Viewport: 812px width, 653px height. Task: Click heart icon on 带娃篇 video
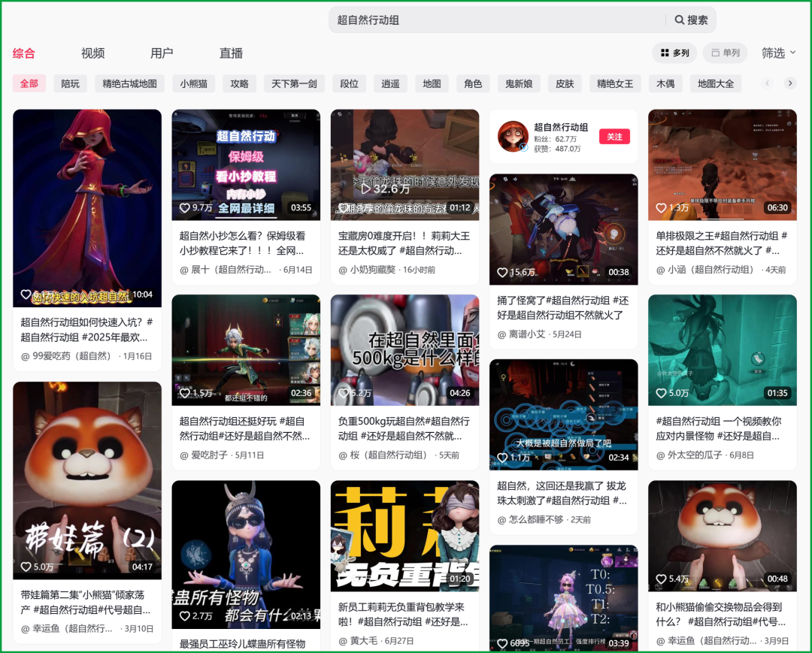click(26, 567)
